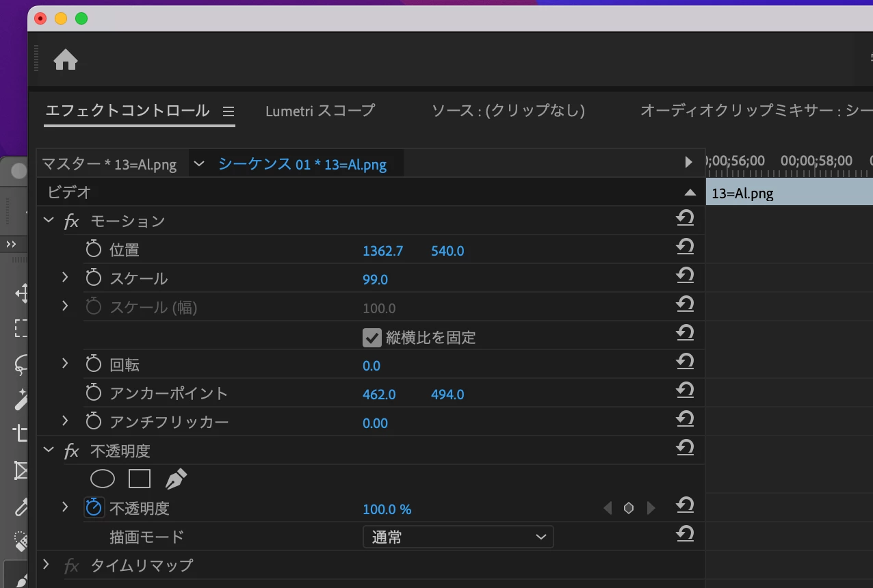Toggle animation stopwatch for アンカーポイント
873x588 pixels.
click(93, 393)
